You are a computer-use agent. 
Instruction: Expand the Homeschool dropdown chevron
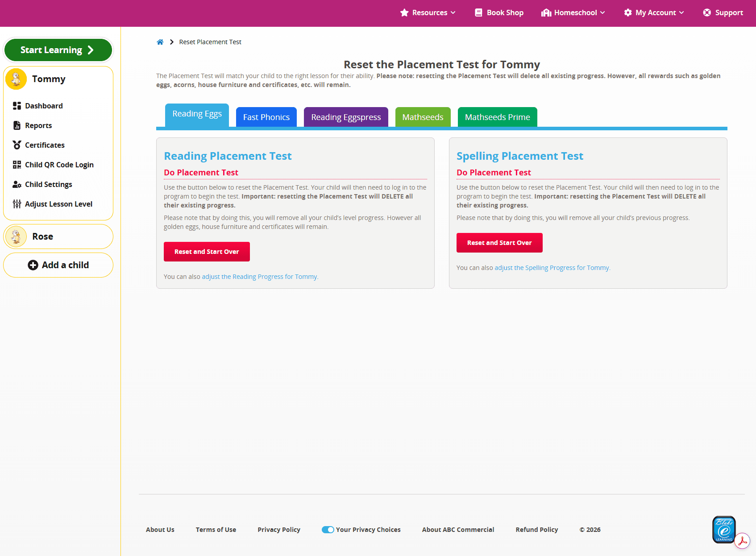(x=602, y=12)
